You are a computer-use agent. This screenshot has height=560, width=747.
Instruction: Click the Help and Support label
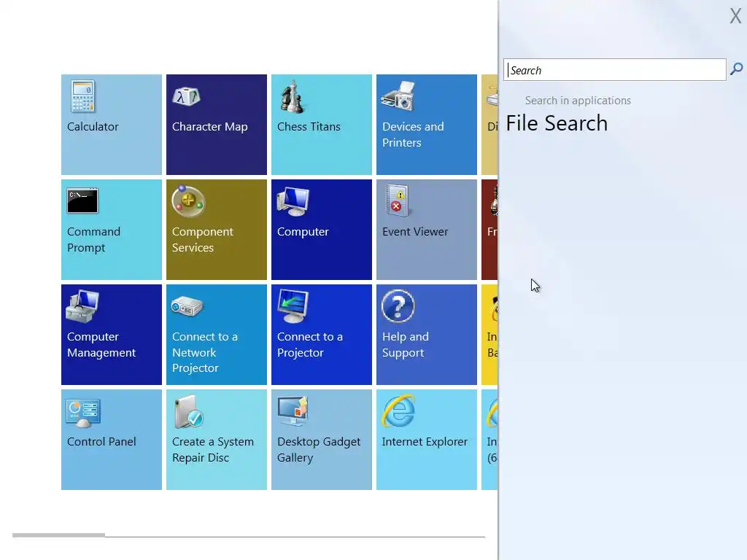tap(406, 345)
